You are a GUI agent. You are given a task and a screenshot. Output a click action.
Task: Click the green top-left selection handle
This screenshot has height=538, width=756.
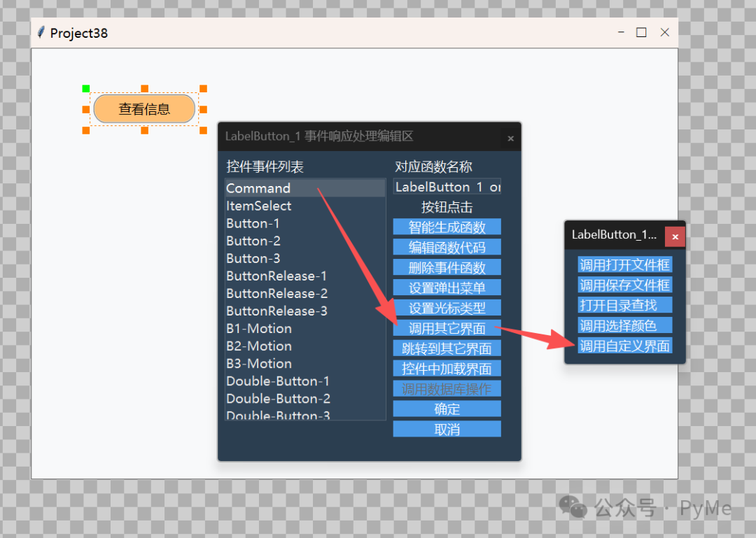pyautogui.click(x=86, y=88)
